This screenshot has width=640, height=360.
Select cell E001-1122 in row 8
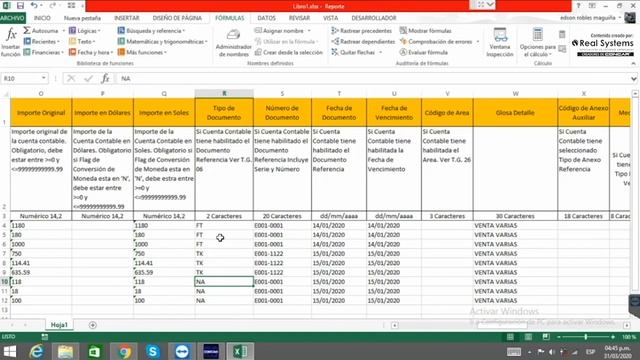click(x=282, y=263)
